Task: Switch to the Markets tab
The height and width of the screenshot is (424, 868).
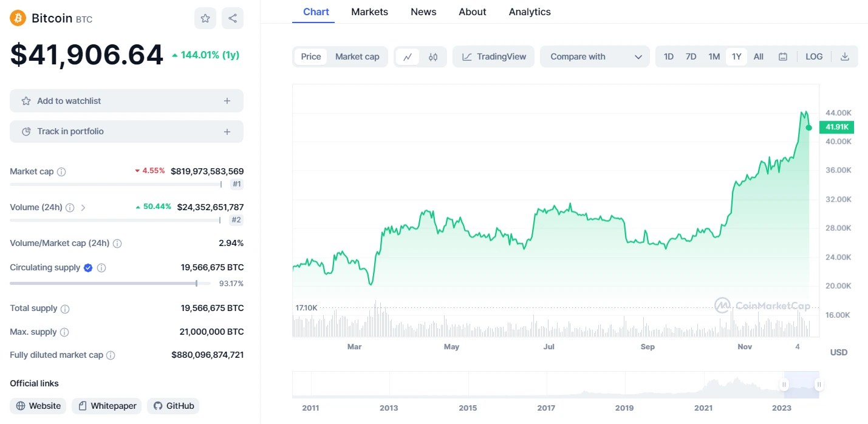Action: pos(369,12)
